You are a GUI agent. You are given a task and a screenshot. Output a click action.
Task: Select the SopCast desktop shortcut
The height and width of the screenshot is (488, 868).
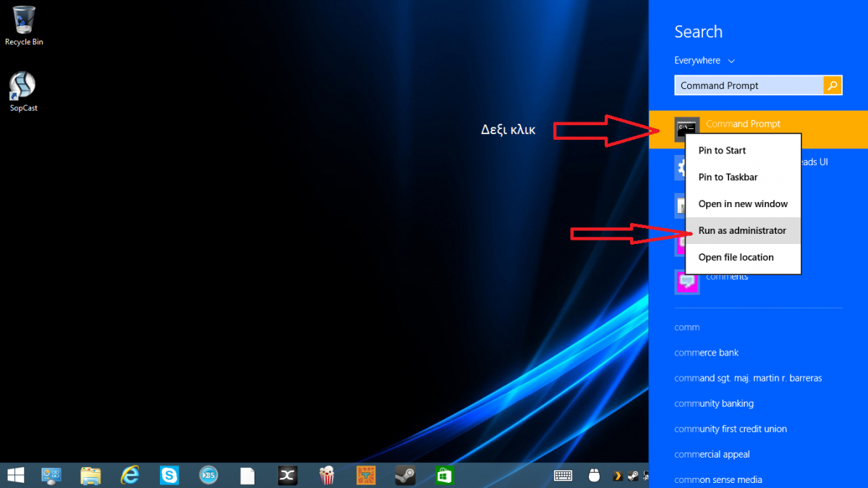23,92
